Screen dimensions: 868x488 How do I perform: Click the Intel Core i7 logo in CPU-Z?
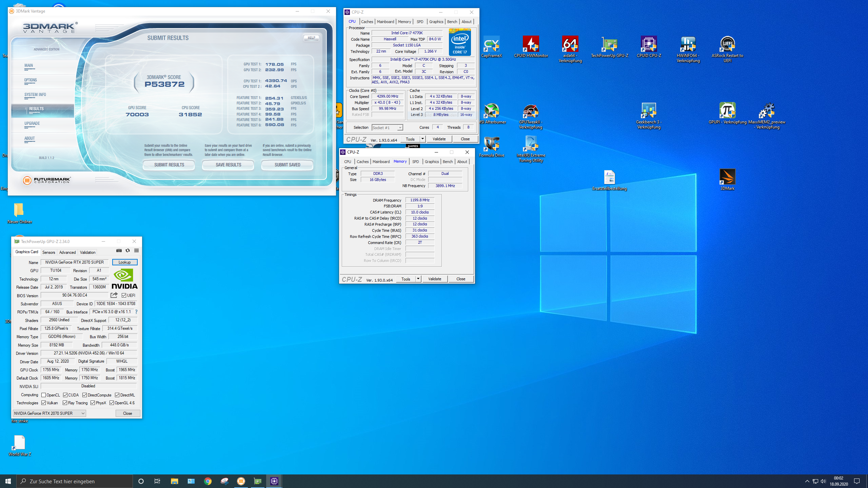[460, 42]
